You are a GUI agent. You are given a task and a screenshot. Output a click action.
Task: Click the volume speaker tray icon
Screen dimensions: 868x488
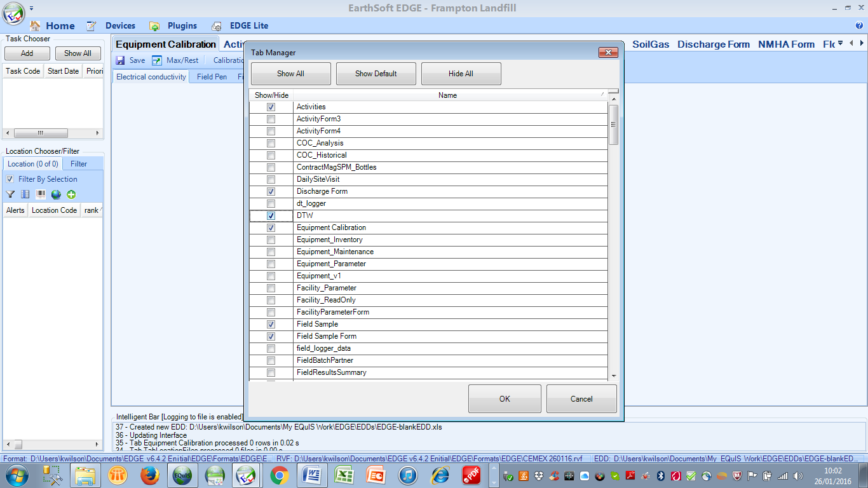coord(798,475)
